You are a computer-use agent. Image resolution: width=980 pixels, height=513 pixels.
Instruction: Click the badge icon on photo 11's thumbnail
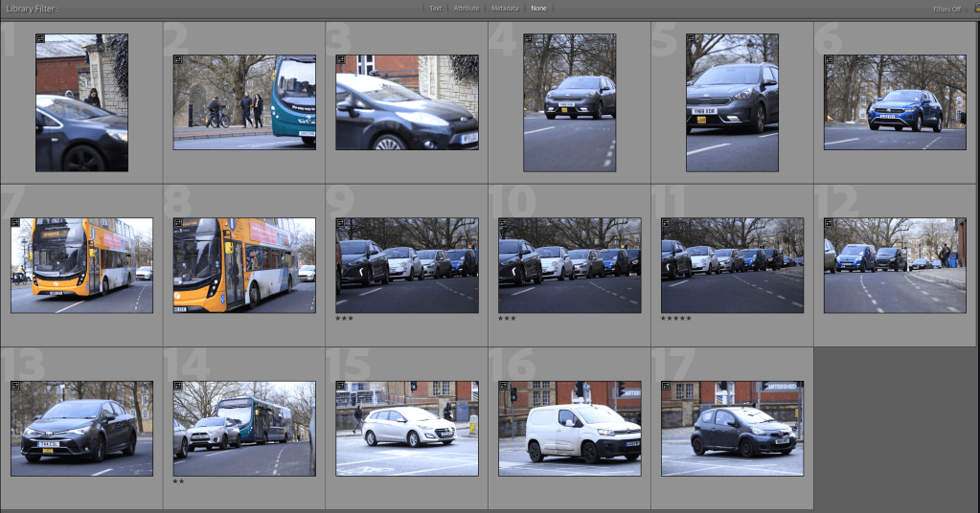pos(667,223)
